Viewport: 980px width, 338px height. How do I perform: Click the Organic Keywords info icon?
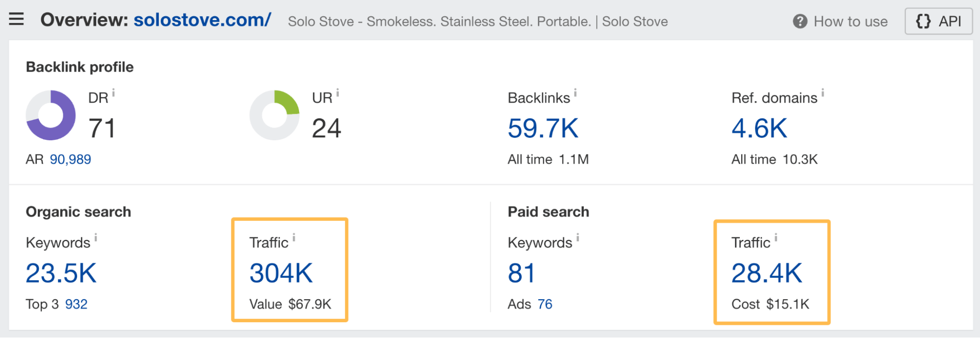click(x=96, y=237)
